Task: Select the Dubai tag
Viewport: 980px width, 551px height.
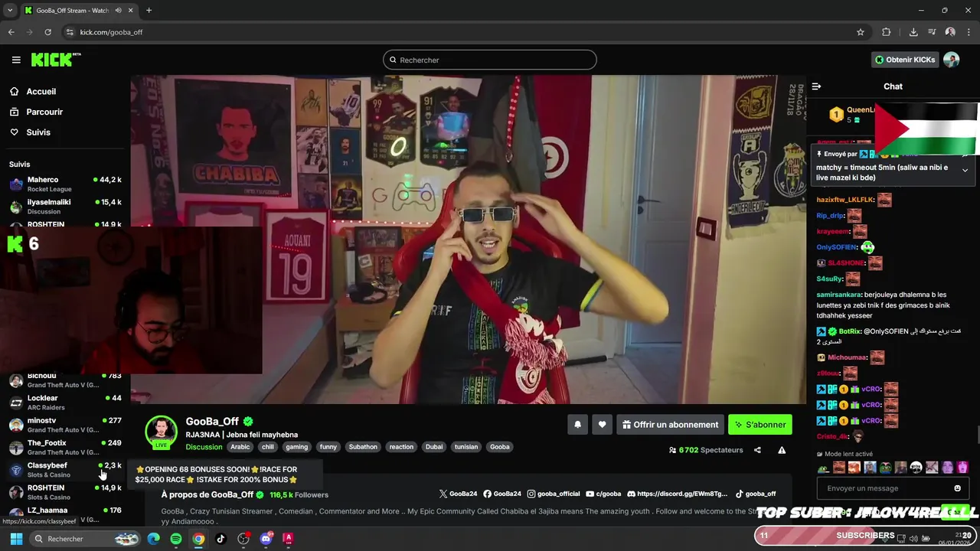Action: pos(434,447)
